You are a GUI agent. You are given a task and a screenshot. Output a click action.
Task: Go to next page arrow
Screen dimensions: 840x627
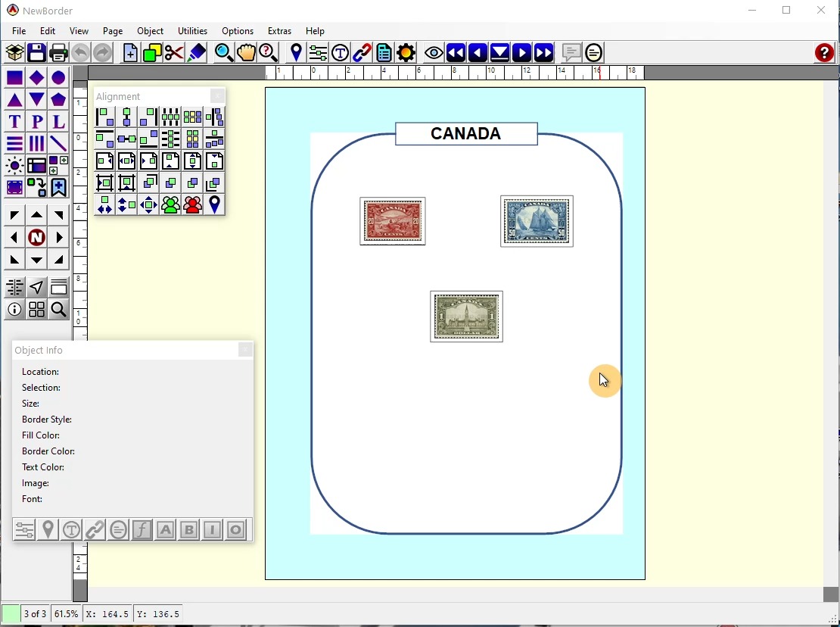tap(522, 53)
